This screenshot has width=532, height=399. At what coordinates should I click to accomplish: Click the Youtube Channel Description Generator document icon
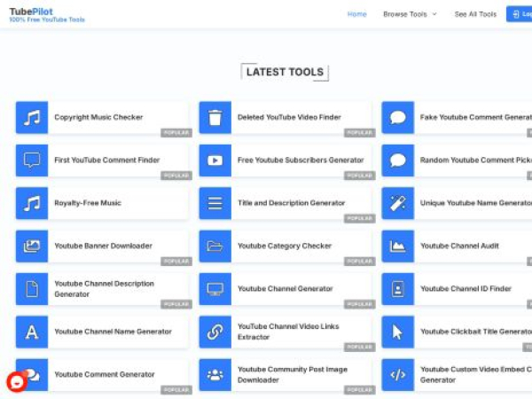click(x=32, y=289)
